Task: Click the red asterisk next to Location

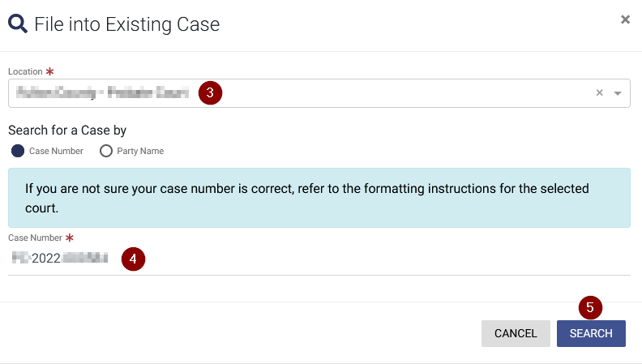Action: coord(50,71)
